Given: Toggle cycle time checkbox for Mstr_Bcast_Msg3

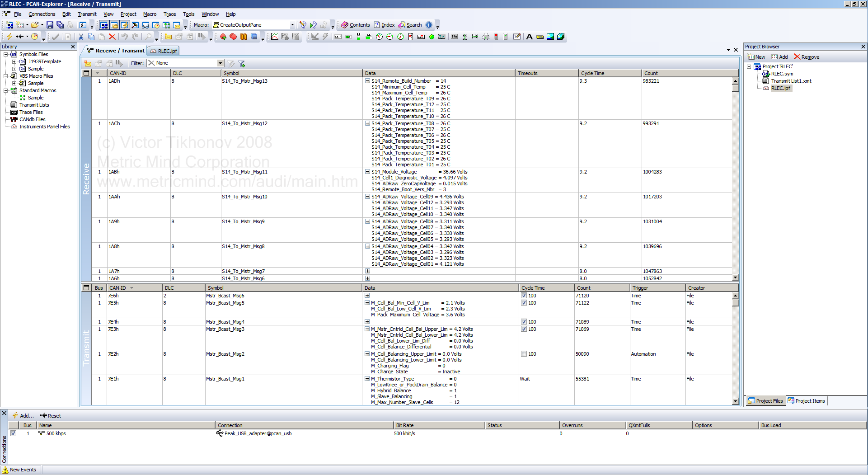Looking at the screenshot, I should pyautogui.click(x=524, y=329).
